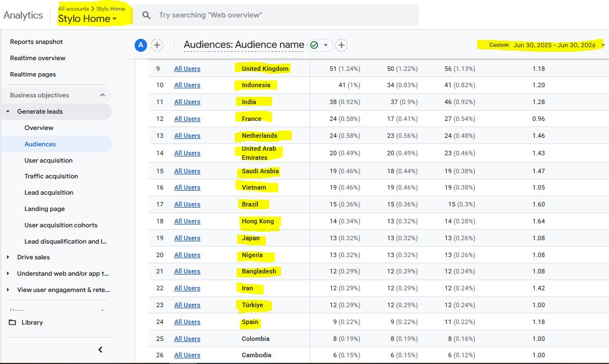Viewport: 609px width, 364px height.
Task: Collapse the Business objectives section
Action: coord(103,95)
